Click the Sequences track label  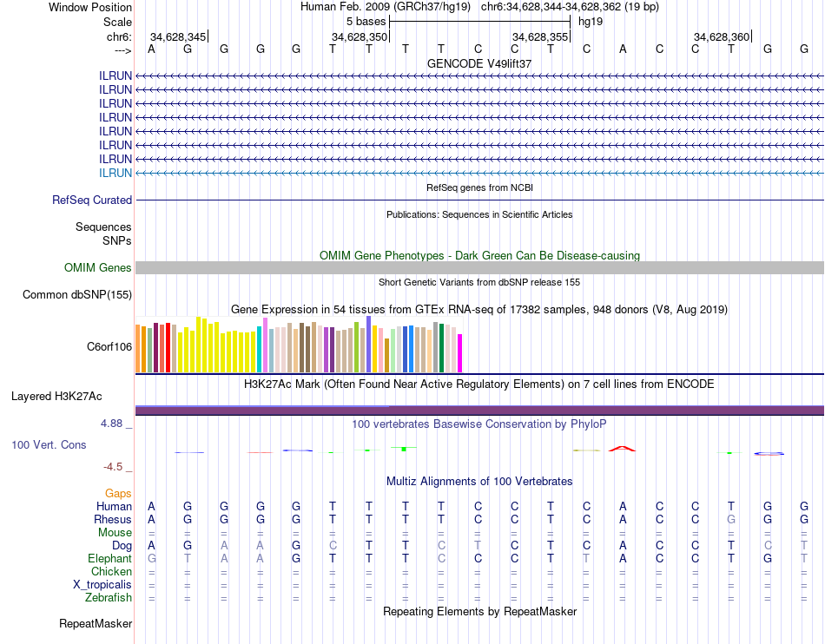103,227
